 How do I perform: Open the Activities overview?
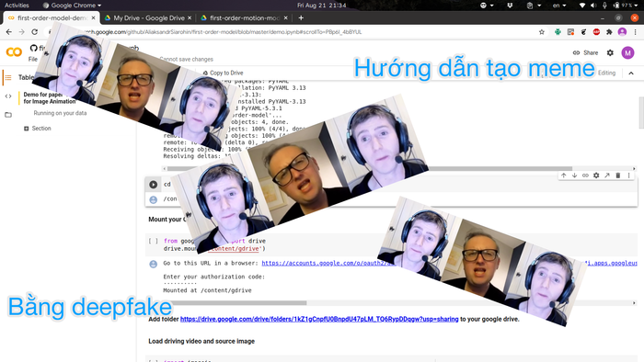pyautogui.click(x=17, y=6)
